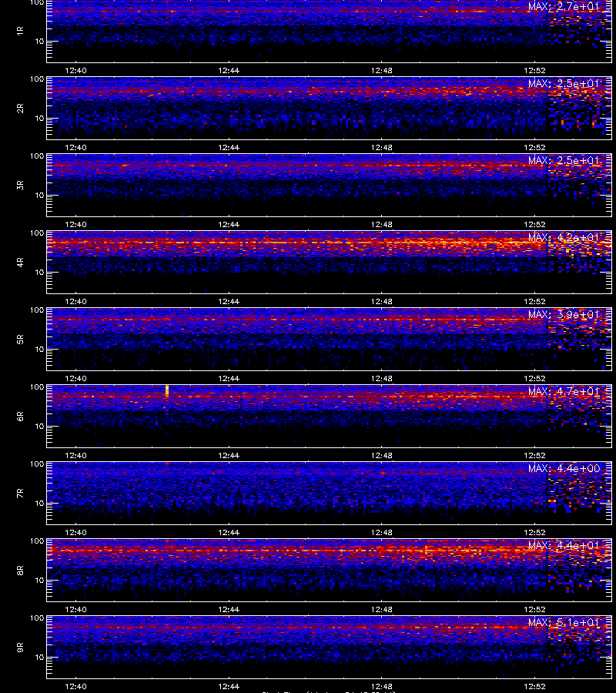Click the 10 y-axis label of the 1R panel

tap(39, 42)
